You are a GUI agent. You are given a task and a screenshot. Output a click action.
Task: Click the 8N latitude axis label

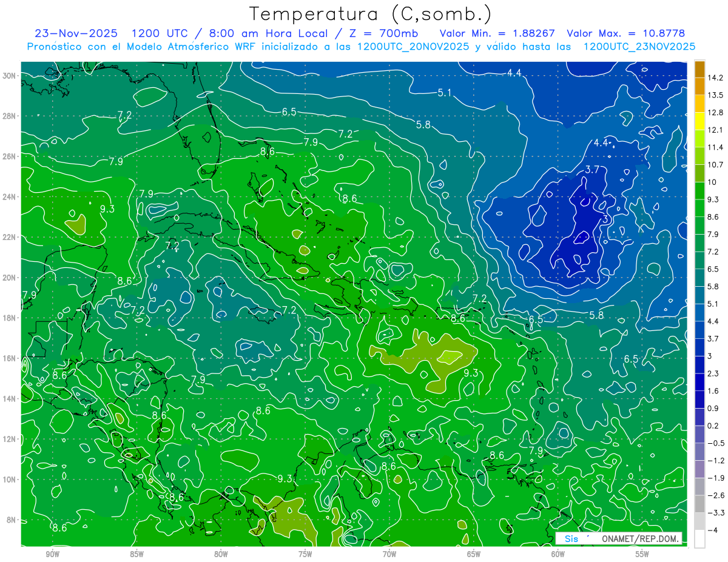point(12,520)
